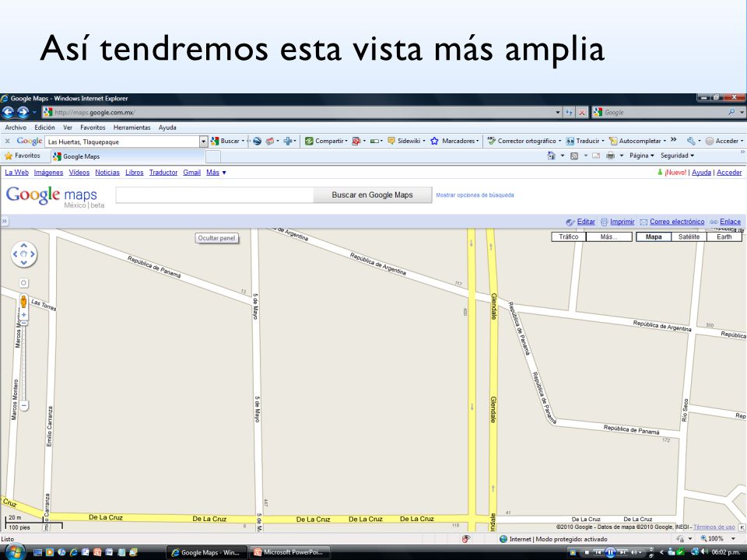747x560 pixels.
Task: Click the Autocompletar toolbar button
Action: pos(637,141)
